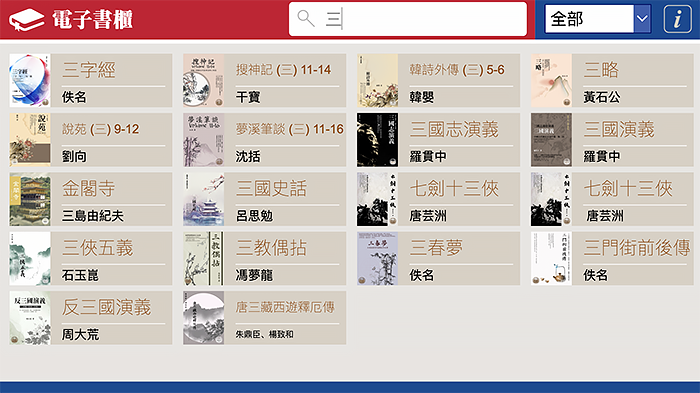The image size is (700, 393).
Task: Click author 劉向
Action: pyautogui.click(x=74, y=156)
